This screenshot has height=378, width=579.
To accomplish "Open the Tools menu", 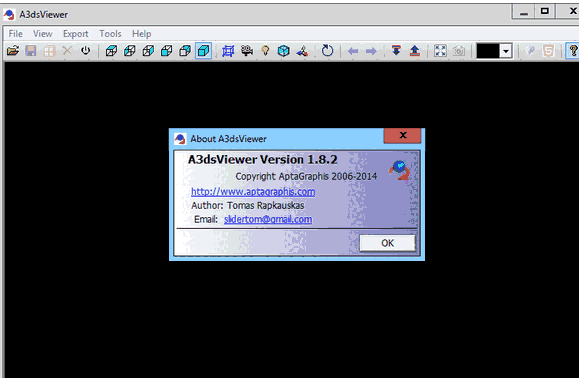I will (110, 34).
